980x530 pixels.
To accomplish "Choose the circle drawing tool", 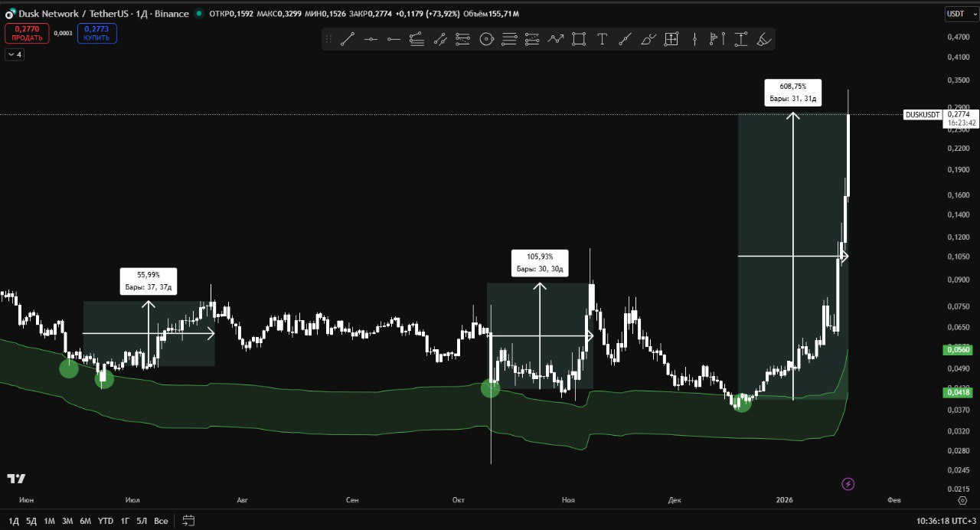I will (486, 40).
